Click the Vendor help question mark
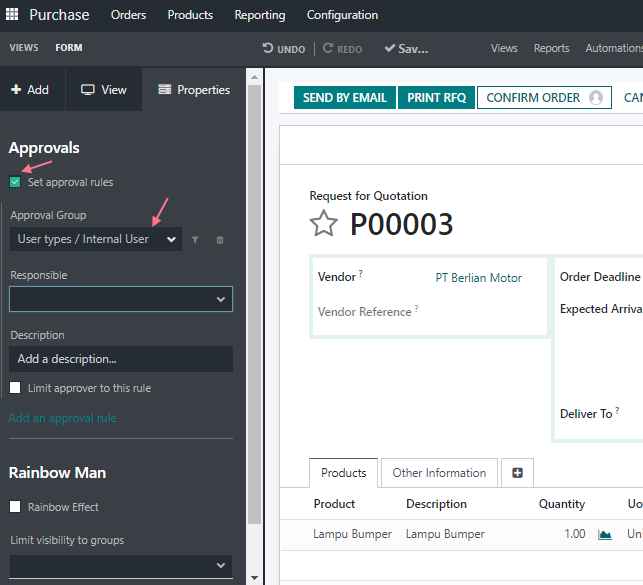643x585 pixels. click(361, 273)
